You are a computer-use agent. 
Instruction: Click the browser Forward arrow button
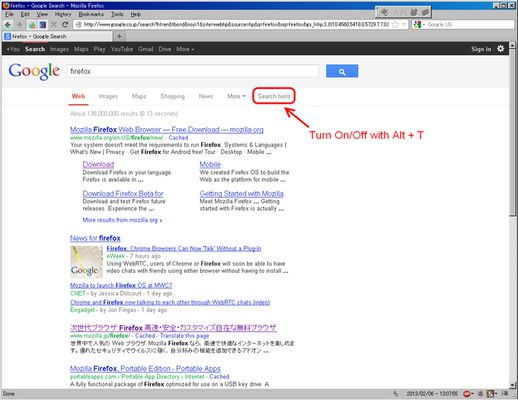[x=19, y=25]
